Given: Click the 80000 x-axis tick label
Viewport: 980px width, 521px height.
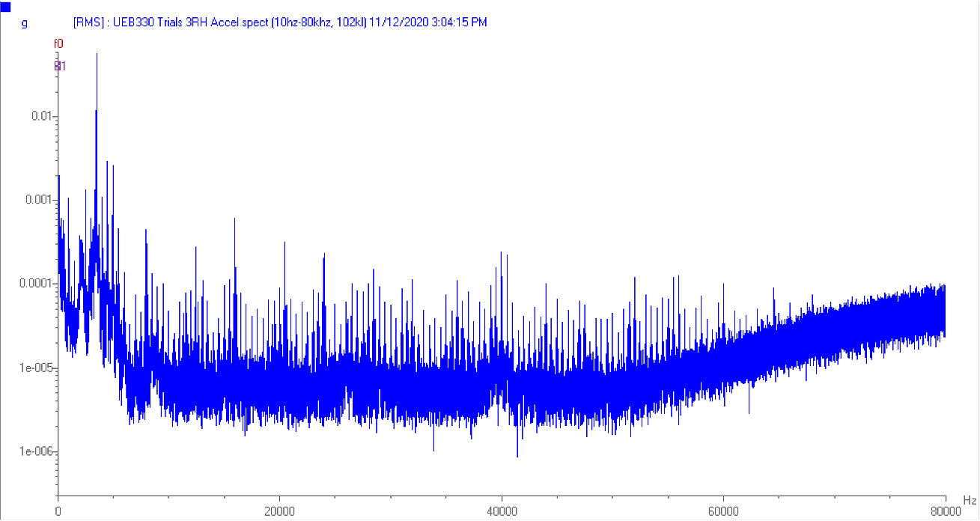Looking at the screenshot, I should click(x=946, y=511).
